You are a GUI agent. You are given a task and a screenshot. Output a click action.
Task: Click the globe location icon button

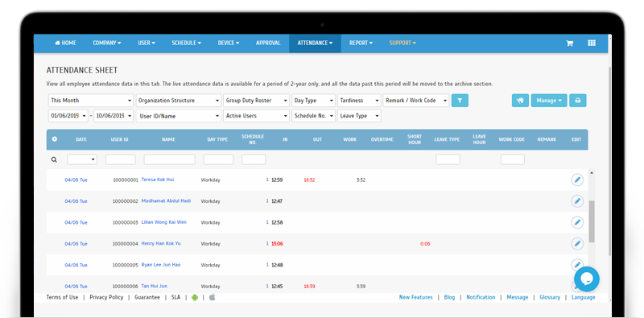coord(520,101)
